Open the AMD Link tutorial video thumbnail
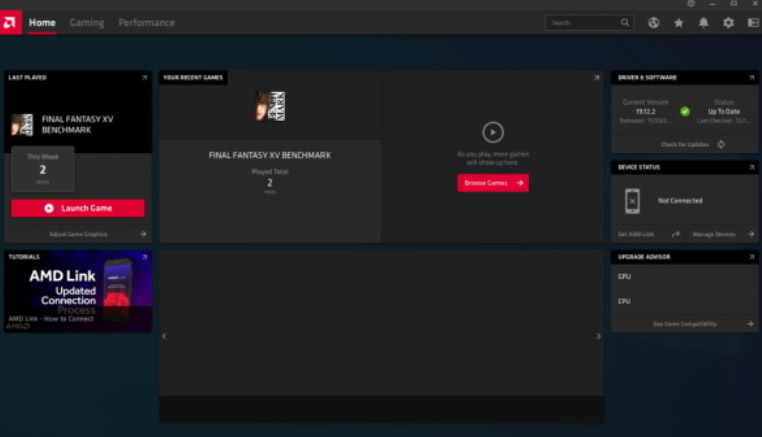This screenshot has height=437, width=762. tap(78, 292)
